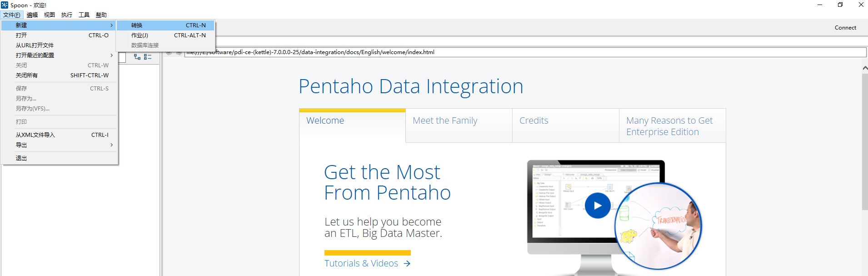Choose 转换 to create a new transformation
The width and height of the screenshot is (868, 276).
click(165, 25)
